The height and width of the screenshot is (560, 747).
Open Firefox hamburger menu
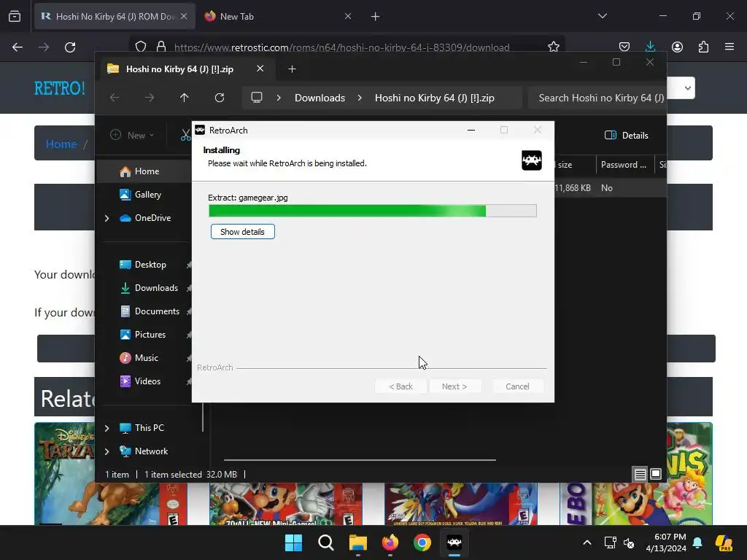(729, 47)
